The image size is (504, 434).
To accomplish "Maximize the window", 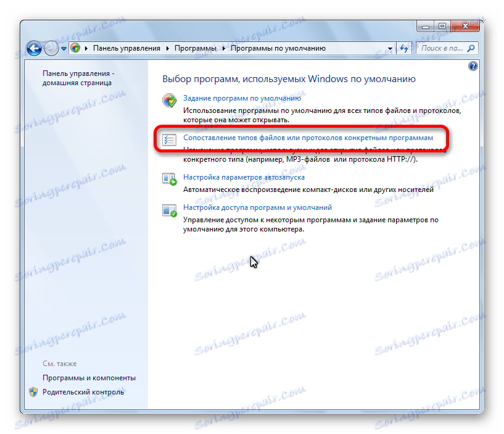I will [442, 27].
